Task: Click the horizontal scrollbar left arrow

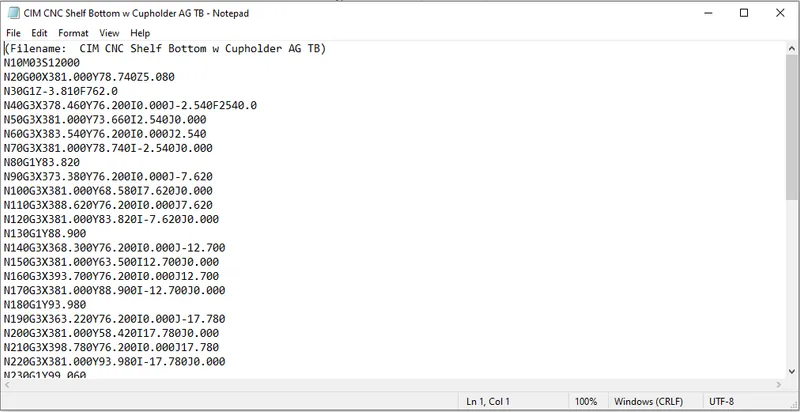Action: coord(9,384)
